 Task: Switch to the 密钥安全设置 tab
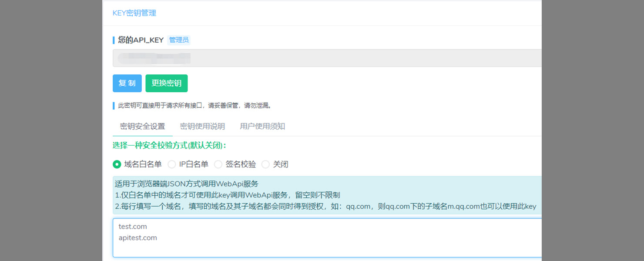(x=143, y=127)
